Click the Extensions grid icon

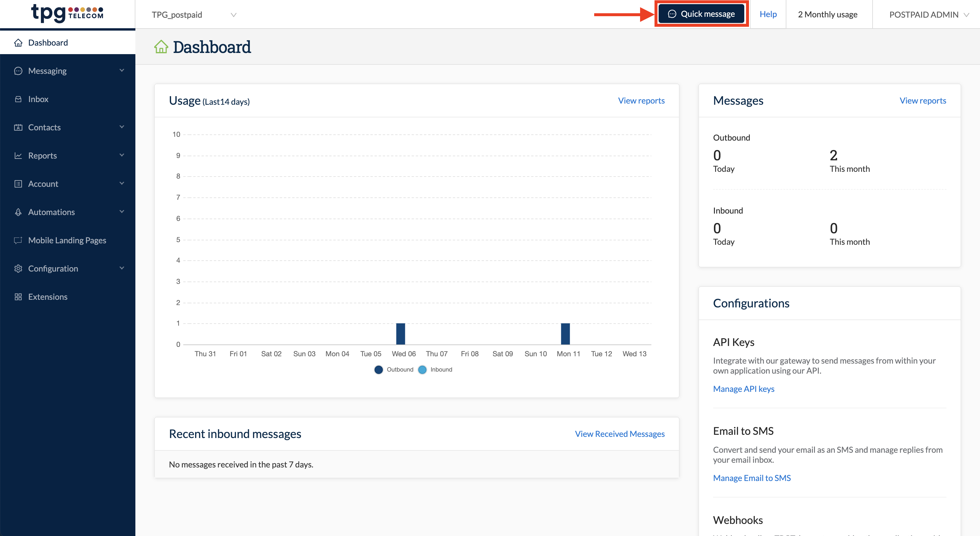[18, 297]
